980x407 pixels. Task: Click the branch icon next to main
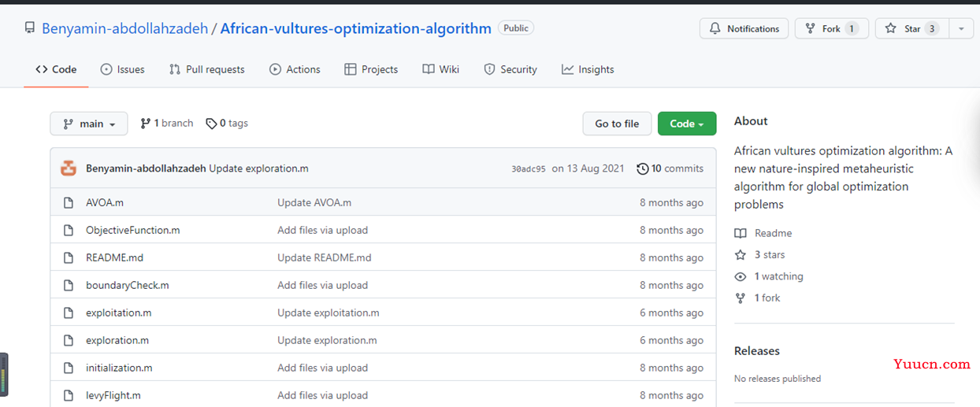69,124
